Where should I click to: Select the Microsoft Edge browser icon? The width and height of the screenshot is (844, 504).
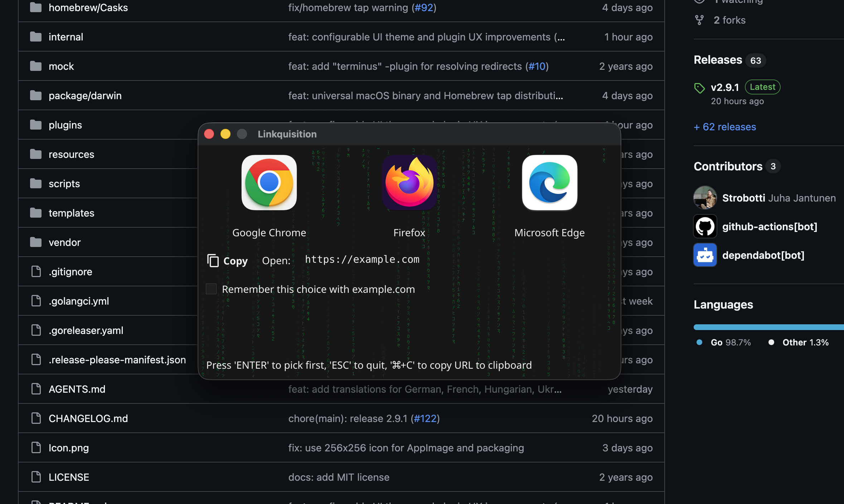coord(550,183)
